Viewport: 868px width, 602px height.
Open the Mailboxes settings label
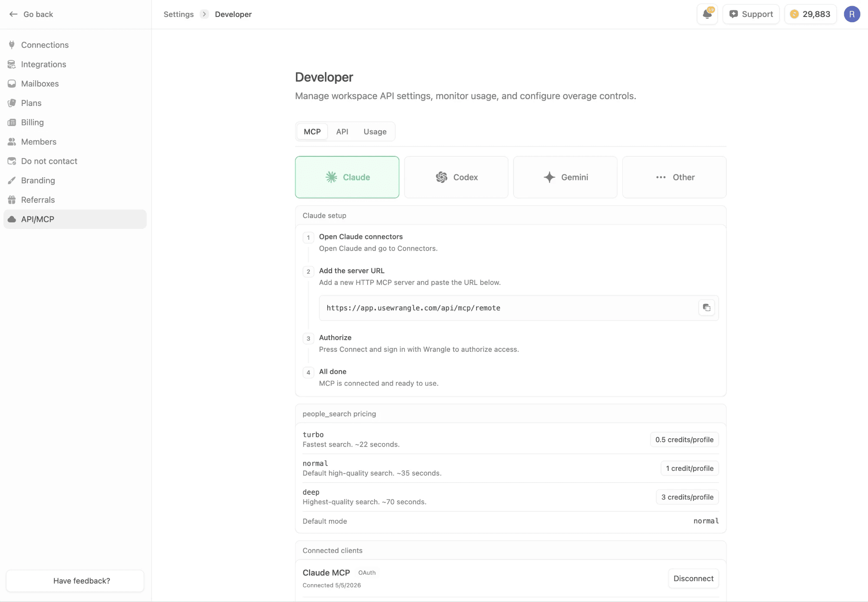pos(40,84)
